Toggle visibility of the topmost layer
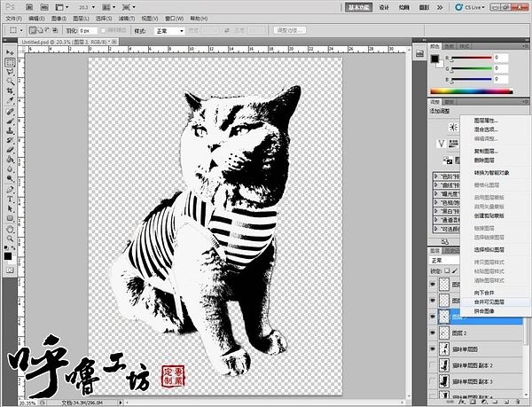Screen dimensions: 532x407 [x=433, y=285]
